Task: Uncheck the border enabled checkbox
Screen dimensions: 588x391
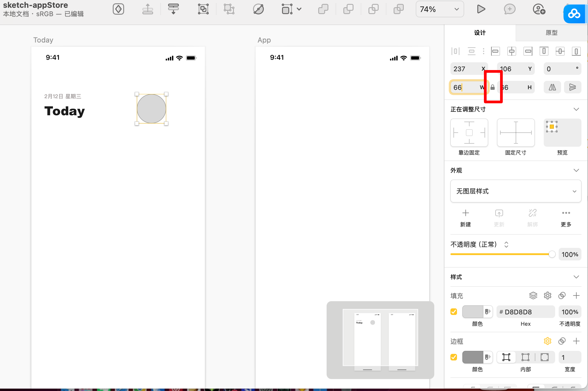Action: tap(454, 357)
